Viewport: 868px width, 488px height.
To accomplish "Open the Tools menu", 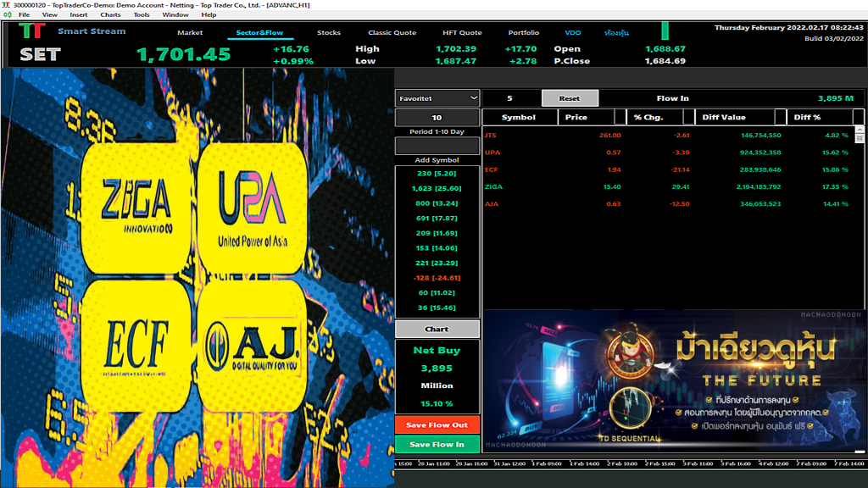I will point(142,15).
